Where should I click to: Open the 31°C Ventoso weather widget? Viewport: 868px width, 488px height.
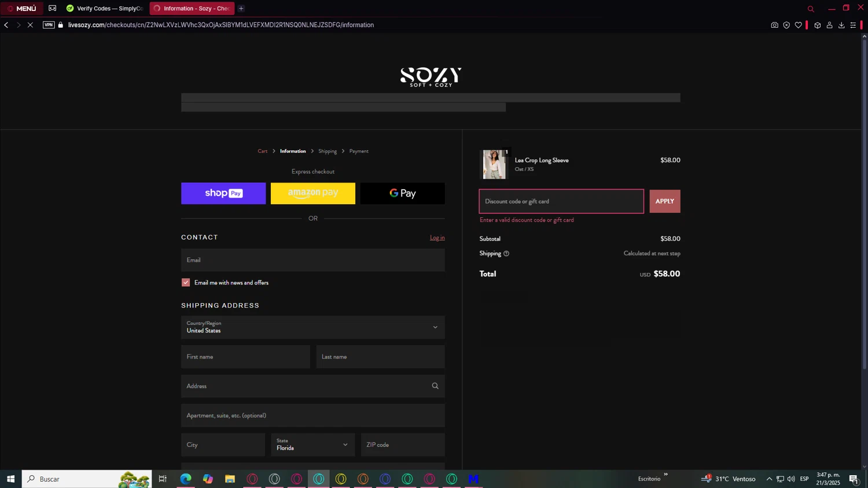point(729,479)
